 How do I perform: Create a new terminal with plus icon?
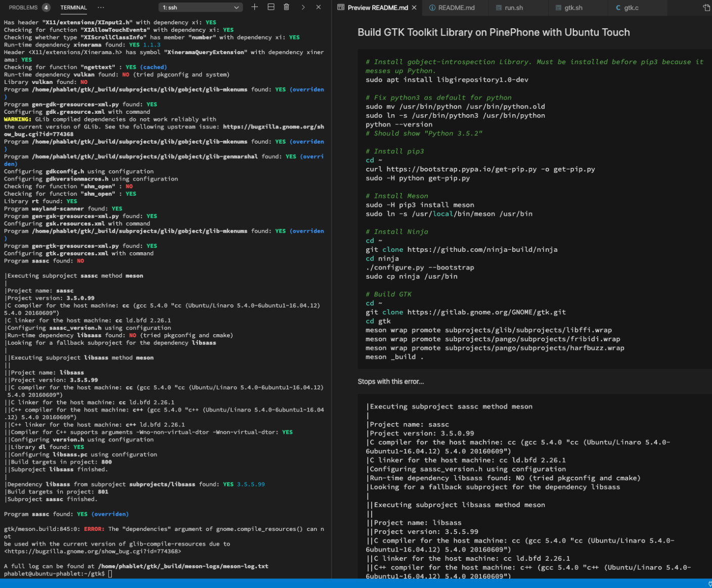(254, 7)
